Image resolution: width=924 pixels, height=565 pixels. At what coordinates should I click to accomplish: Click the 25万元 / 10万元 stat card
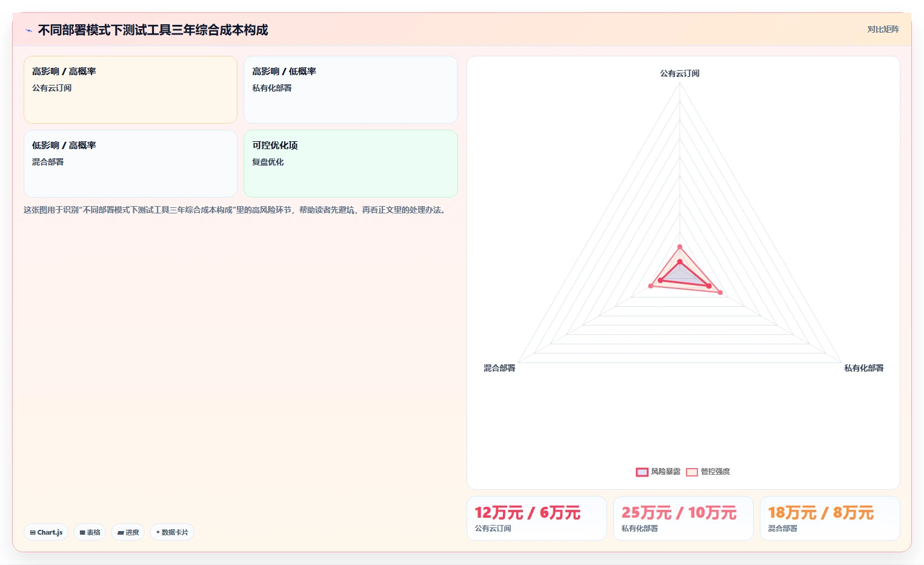click(683, 518)
